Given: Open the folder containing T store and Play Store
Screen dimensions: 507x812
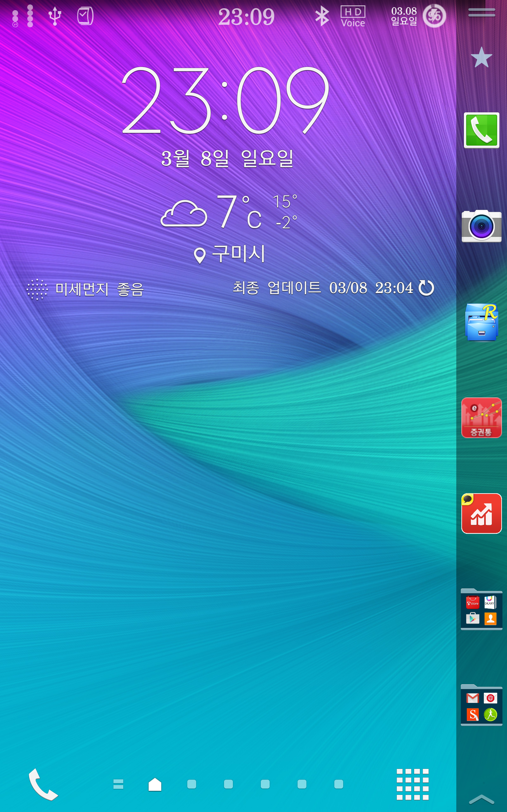Looking at the screenshot, I should [481, 609].
